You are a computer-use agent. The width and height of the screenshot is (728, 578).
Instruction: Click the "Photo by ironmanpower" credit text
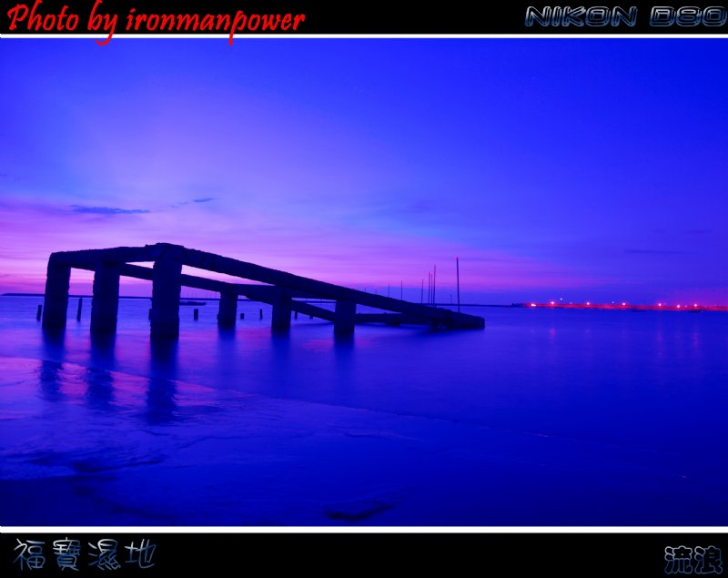(156, 21)
